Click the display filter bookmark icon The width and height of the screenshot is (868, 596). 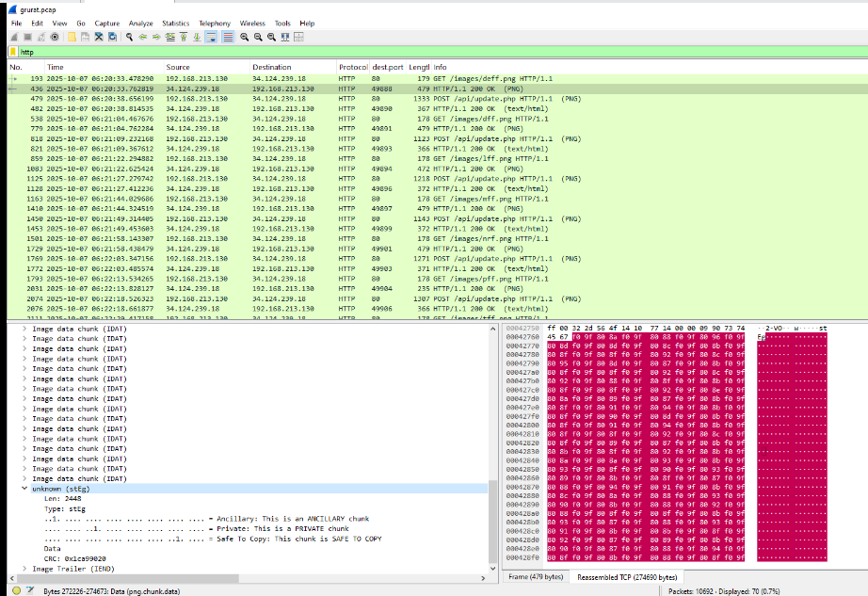(12, 52)
